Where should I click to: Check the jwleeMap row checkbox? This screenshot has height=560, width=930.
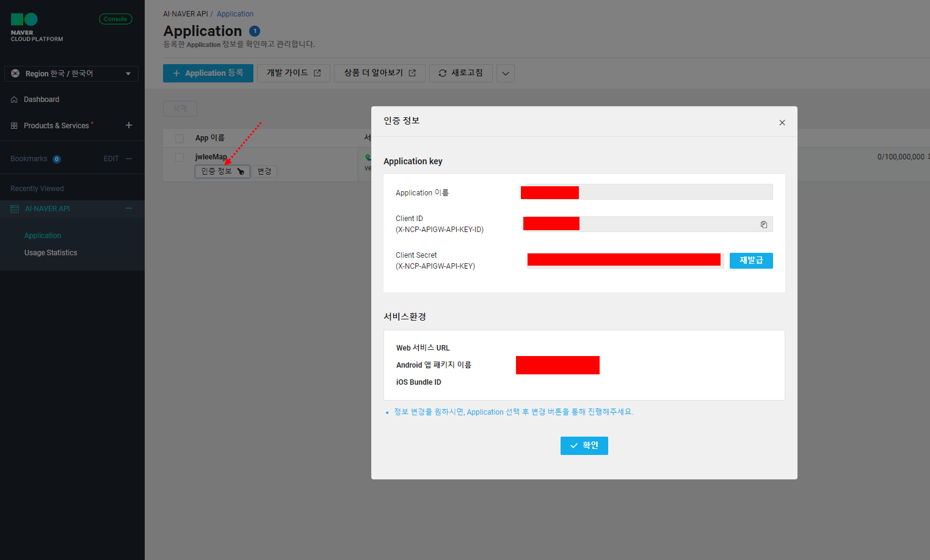pos(180,158)
